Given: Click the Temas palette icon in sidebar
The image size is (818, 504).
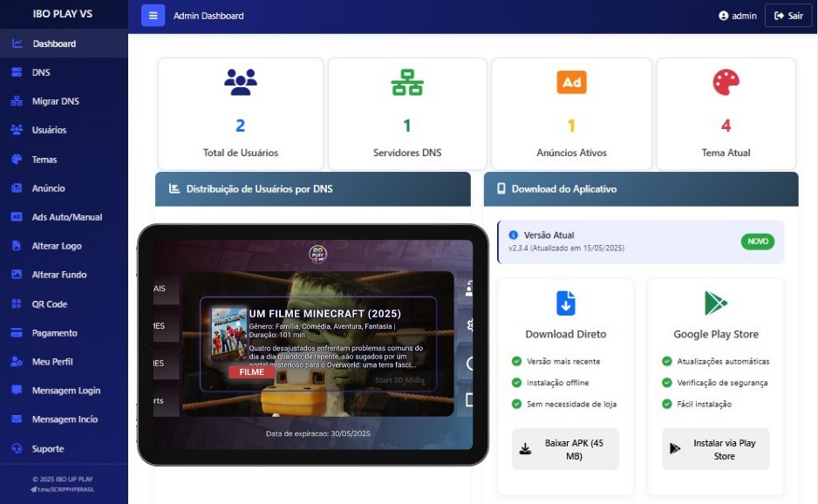Looking at the screenshot, I should click(17, 160).
